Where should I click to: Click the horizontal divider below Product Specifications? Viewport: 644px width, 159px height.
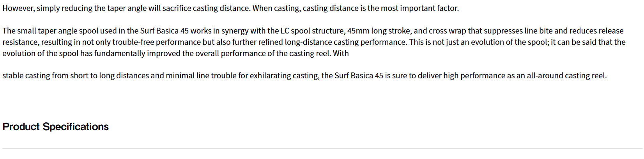pyautogui.click(x=322, y=148)
